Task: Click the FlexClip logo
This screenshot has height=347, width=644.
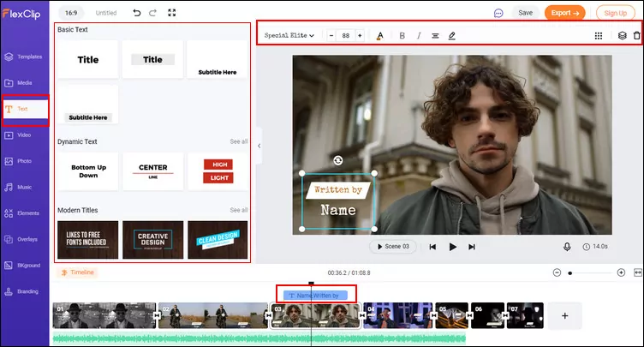Action: click(x=21, y=14)
